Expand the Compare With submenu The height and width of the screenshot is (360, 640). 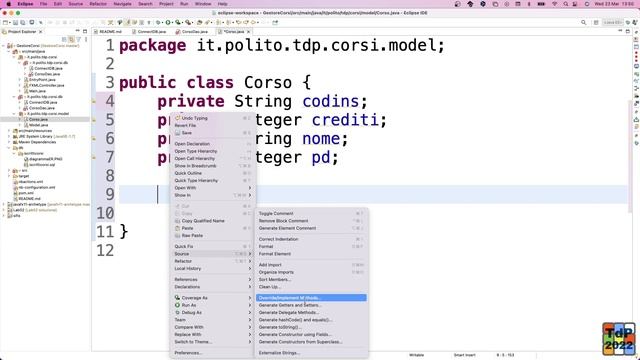(212, 327)
